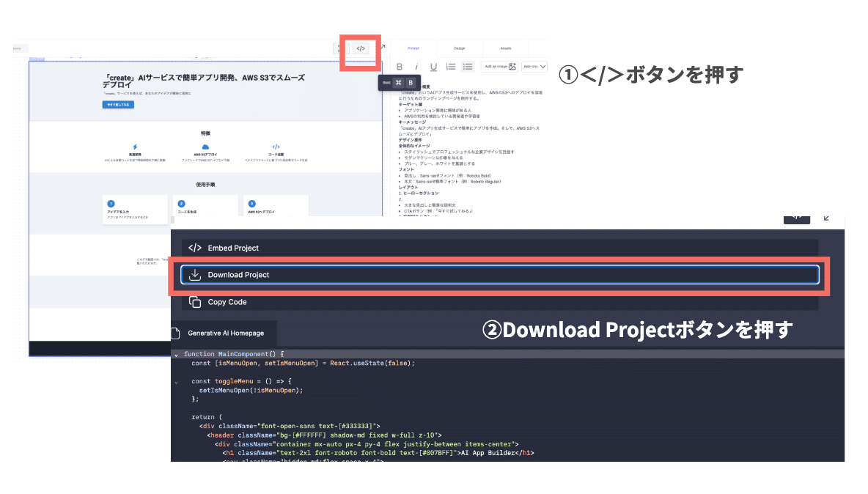Apply bulleted list formatting
Screen dimensions: 868x494
pos(468,67)
